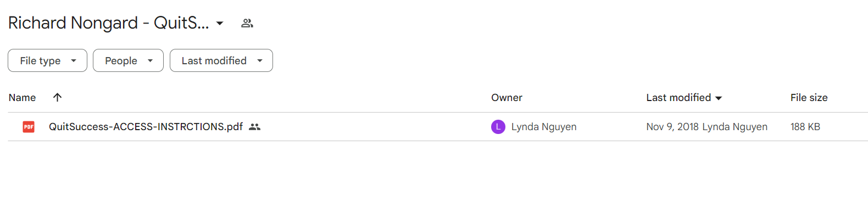
Task: Click the Last modified column sort arrow
Action: point(719,98)
